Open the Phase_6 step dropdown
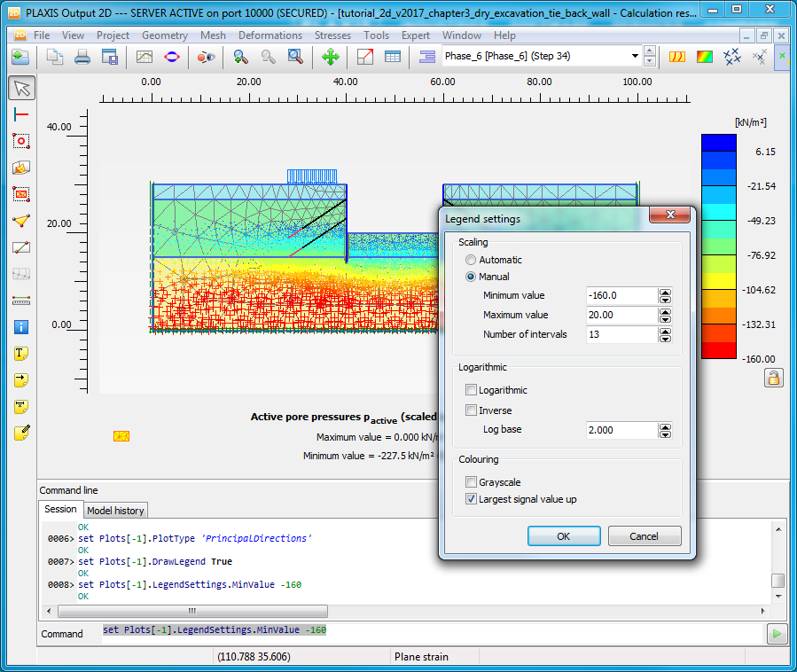This screenshot has height=672, width=797. click(635, 57)
